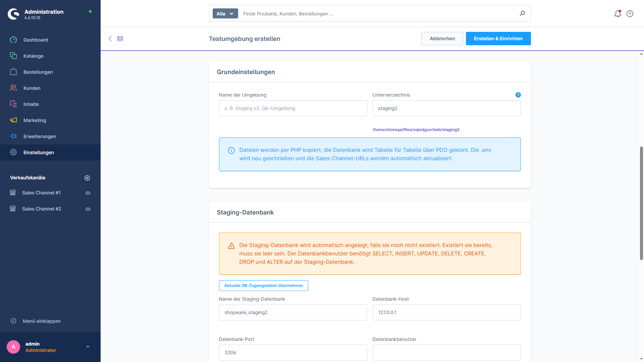Expand the admin user menu chevron
The width and height of the screenshot is (644, 362).
[88, 347]
